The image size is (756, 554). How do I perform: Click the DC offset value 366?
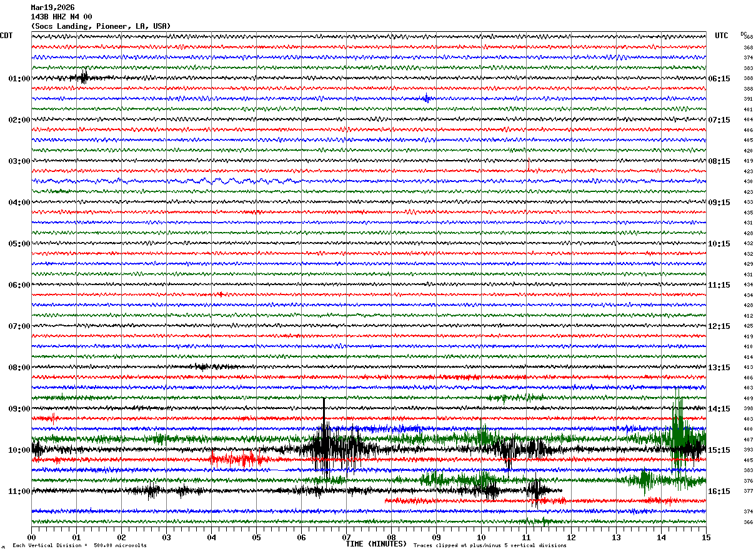point(748,522)
